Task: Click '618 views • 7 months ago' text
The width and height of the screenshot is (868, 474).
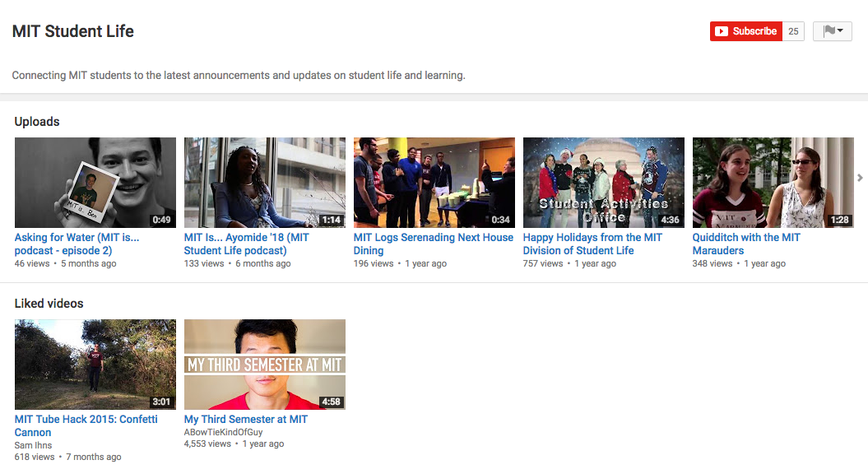Action: [x=67, y=457]
